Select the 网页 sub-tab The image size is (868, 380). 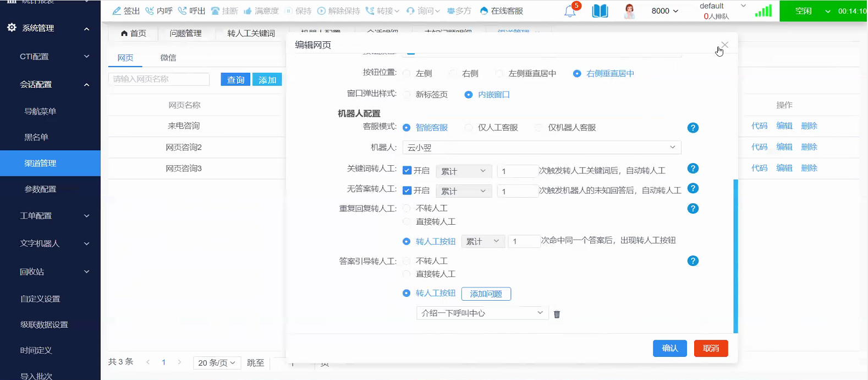[x=125, y=58]
